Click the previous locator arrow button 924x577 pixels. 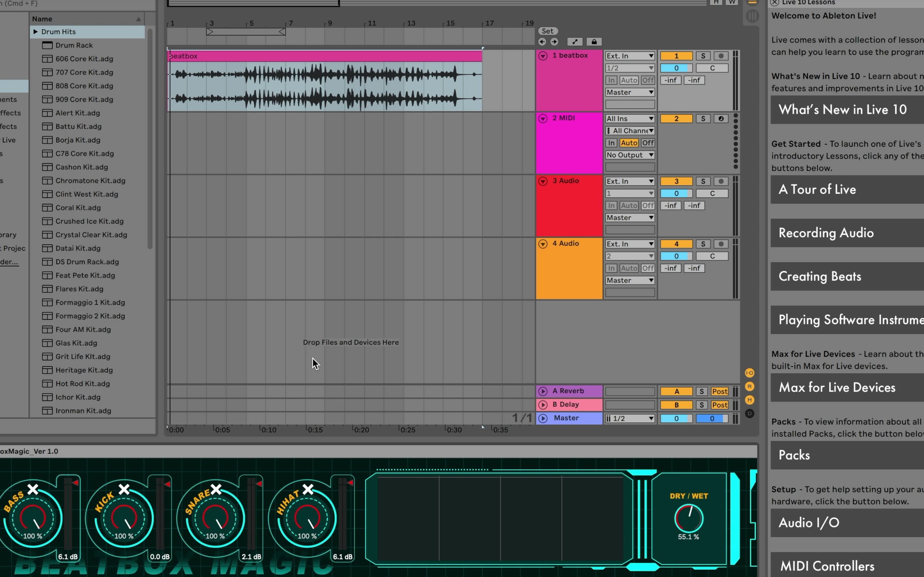pyautogui.click(x=542, y=42)
